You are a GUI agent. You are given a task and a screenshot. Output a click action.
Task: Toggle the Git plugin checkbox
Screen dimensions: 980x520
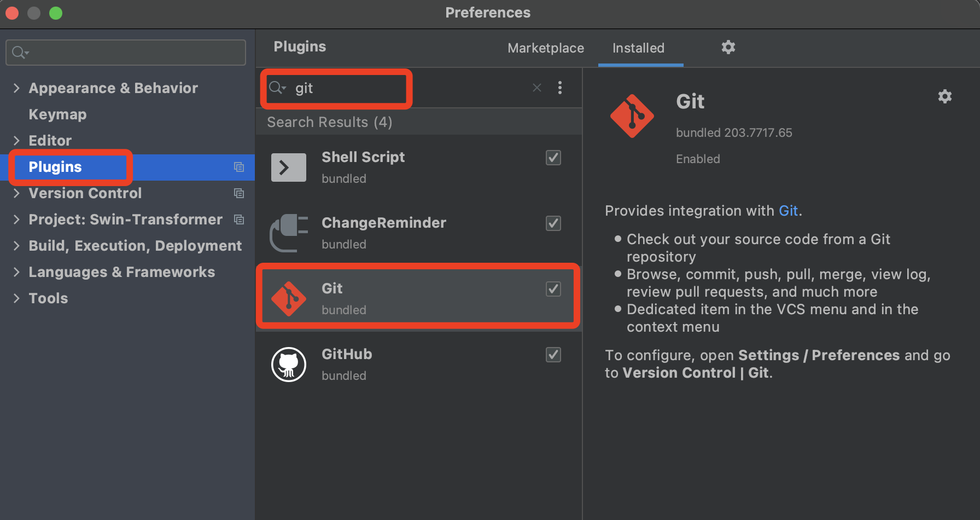click(x=553, y=289)
